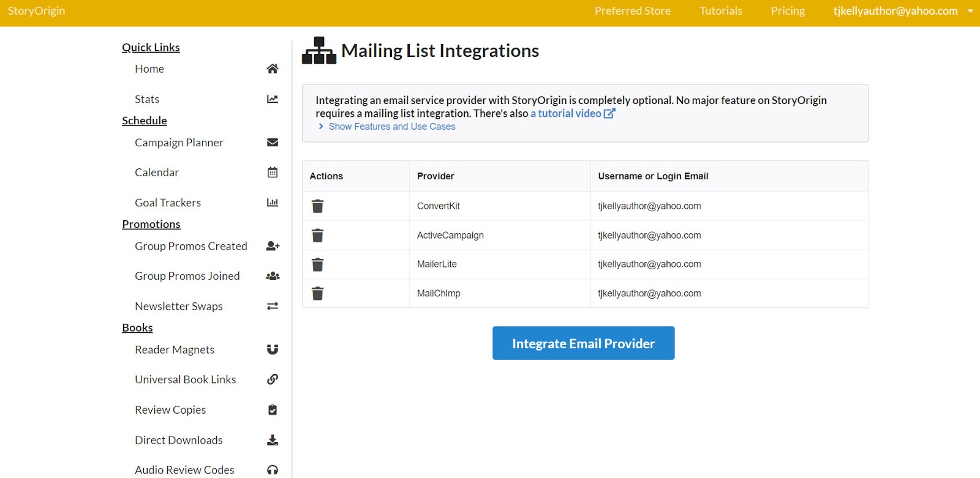The image size is (980, 478).
Task: Open the account dropdown caret
Action: 970,11
